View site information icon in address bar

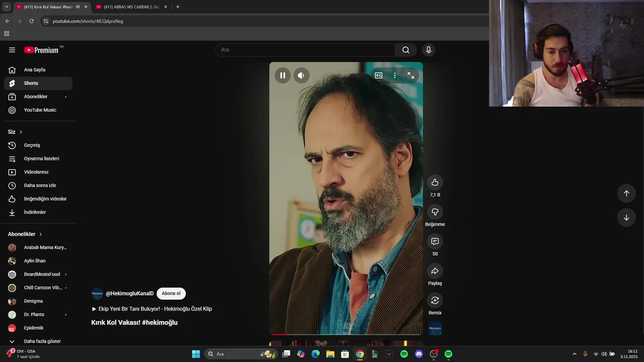click(x=46, y=21)
